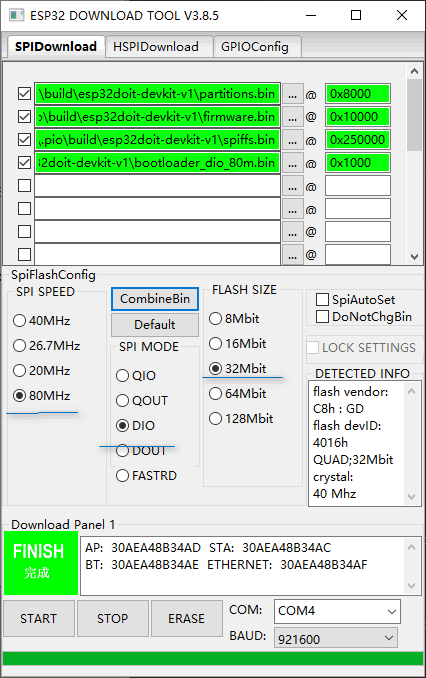
Task: Open the GPIOConfig tab
Action: click(x=255, y=47)
